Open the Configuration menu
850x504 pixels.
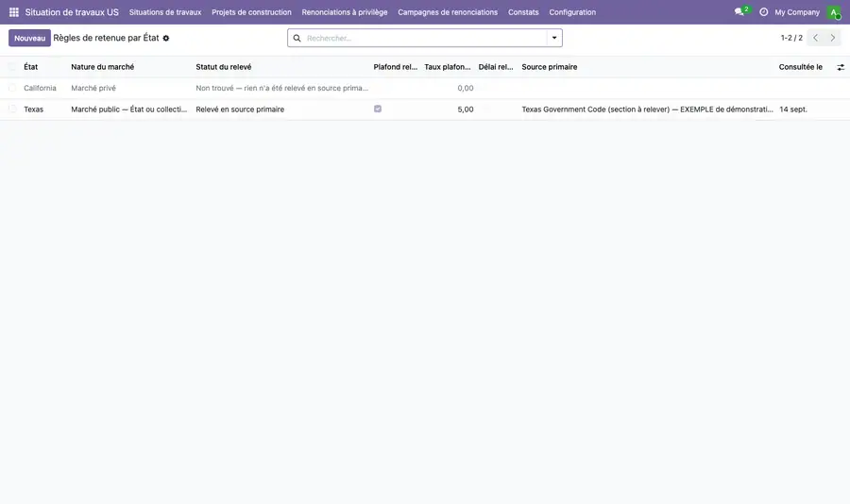click(x=572, y=12)
